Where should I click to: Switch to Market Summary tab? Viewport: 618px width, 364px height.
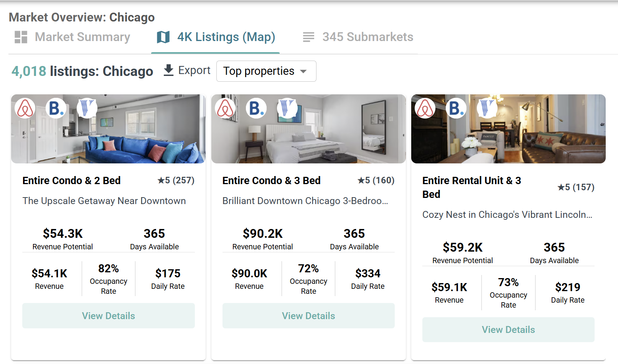point(73,37)
